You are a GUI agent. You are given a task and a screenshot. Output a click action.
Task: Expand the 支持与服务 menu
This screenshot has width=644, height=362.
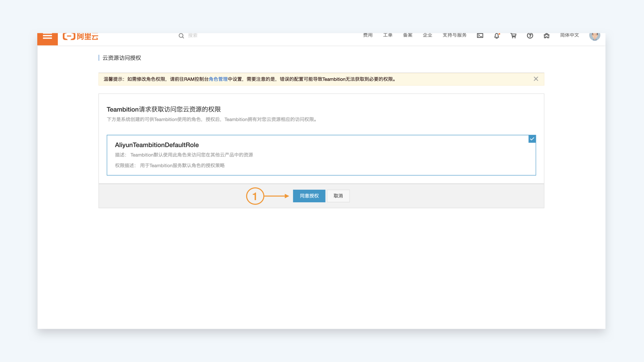454,35
